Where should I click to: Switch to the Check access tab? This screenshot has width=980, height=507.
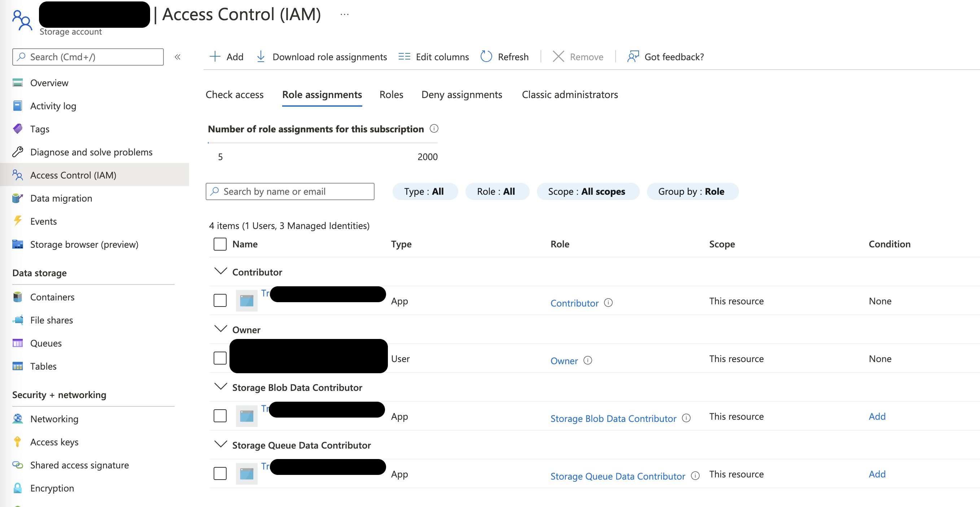point(235,94)
